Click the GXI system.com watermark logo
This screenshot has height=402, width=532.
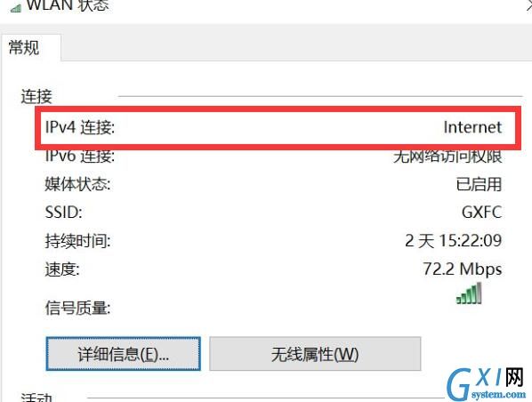coord(486,384)
